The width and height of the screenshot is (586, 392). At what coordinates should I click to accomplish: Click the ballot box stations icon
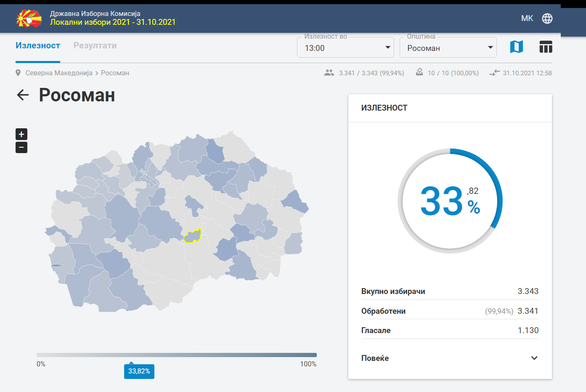419,72
